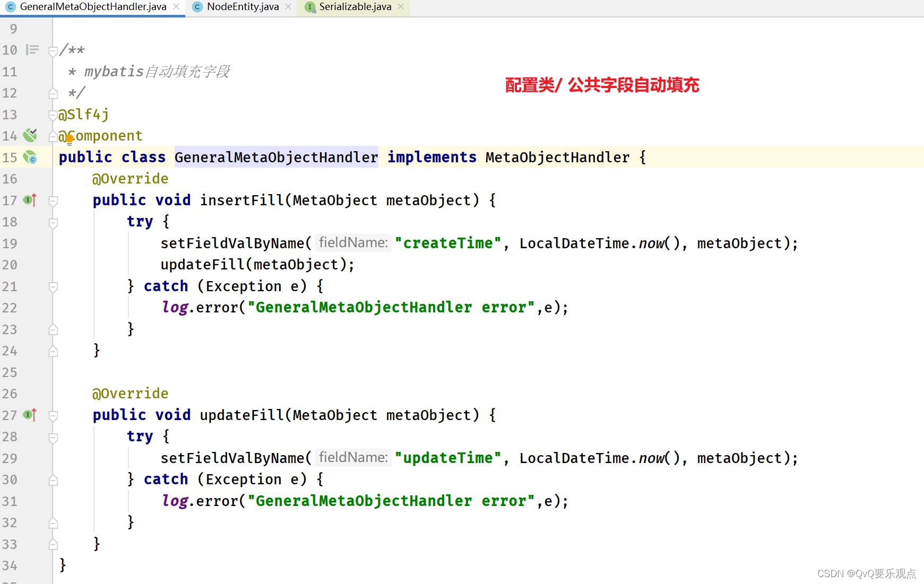Collapse the Javadoc comment end marker at line 12

pyautogui.click(x=53, y=93)
